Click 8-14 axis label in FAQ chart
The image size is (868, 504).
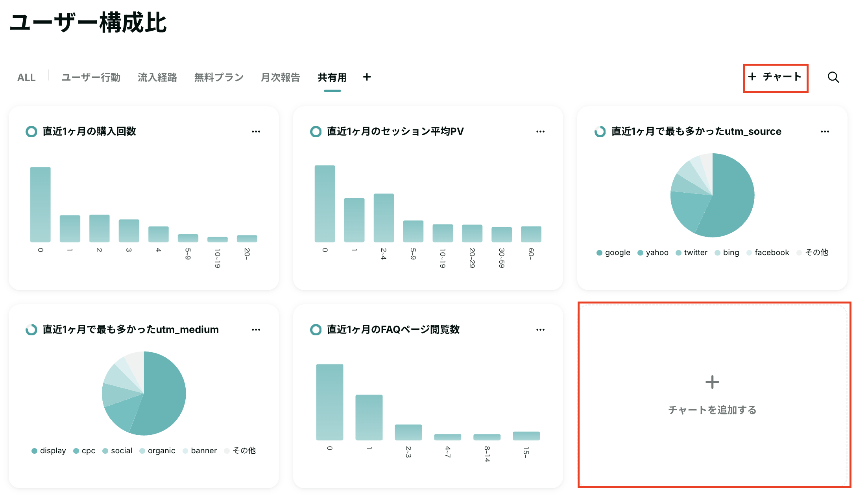pos(487,454)
